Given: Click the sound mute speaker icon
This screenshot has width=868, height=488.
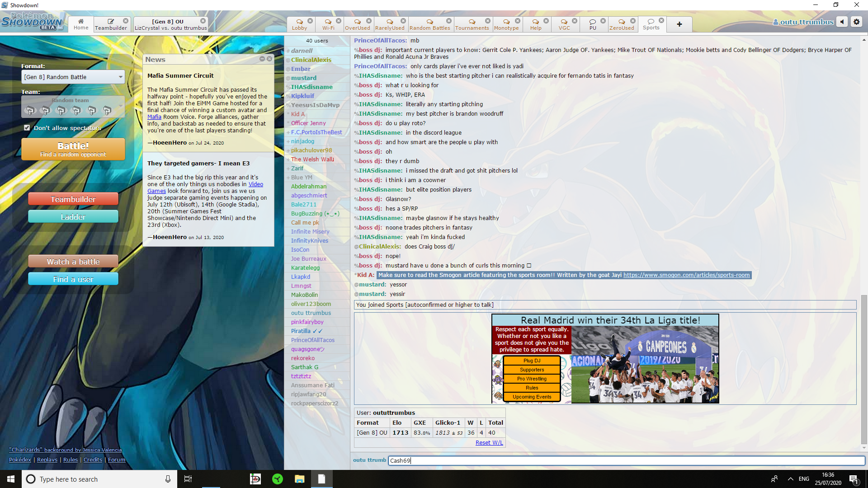Looking at the screenshot, I should pyautogui.click(x=842, y=22).
